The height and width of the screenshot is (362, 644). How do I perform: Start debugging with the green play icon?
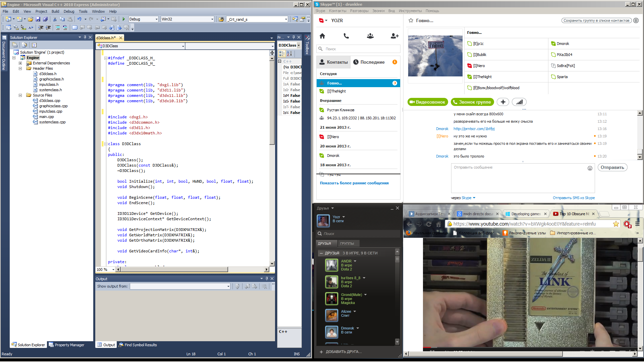click(x=124, y=19)
